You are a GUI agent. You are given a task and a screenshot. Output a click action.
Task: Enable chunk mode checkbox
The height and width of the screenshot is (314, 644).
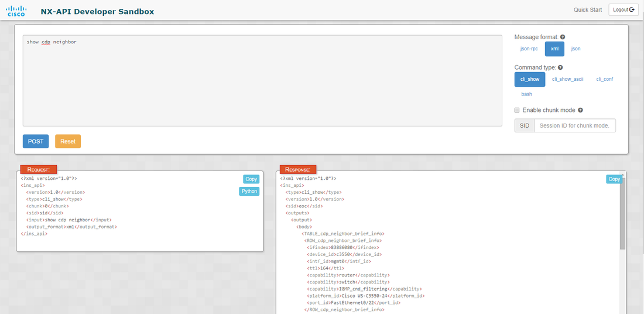[x=517, y=110]
